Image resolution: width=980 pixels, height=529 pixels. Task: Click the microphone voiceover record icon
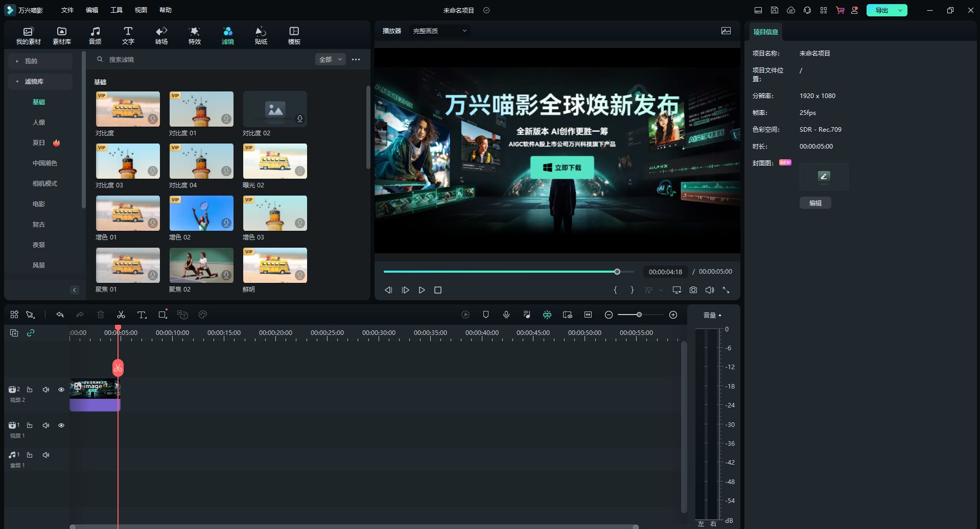point(506,315)
